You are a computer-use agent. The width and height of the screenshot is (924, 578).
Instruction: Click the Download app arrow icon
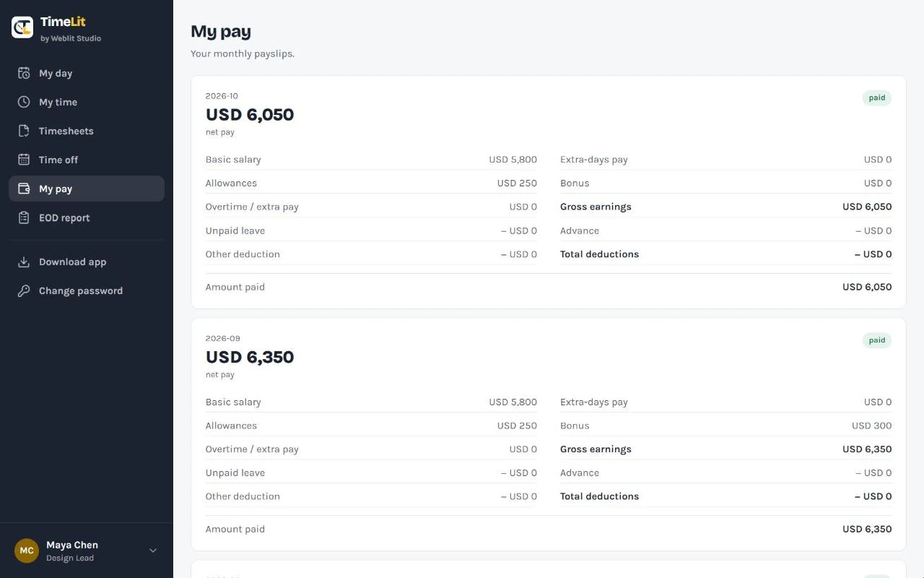[x=24, y=262]
